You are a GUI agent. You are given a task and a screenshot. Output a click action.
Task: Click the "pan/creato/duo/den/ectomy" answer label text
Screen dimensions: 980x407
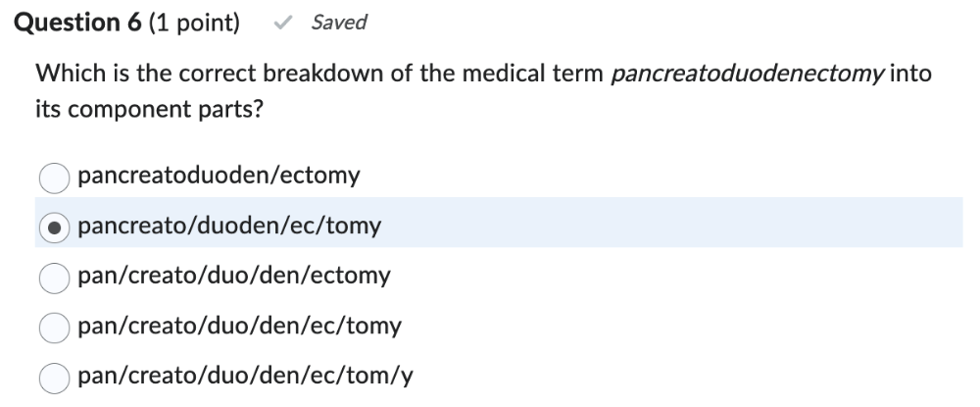click(x=233, y=277)
